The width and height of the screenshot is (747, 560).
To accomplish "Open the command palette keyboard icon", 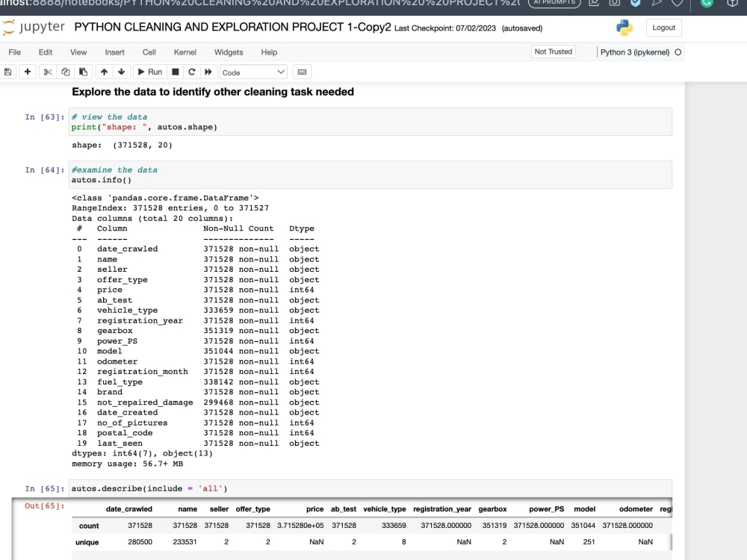I will 303,72.
